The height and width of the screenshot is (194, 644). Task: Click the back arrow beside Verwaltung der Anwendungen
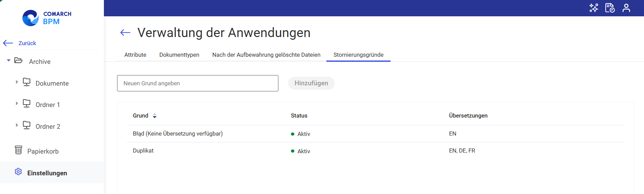coord(125,33)
